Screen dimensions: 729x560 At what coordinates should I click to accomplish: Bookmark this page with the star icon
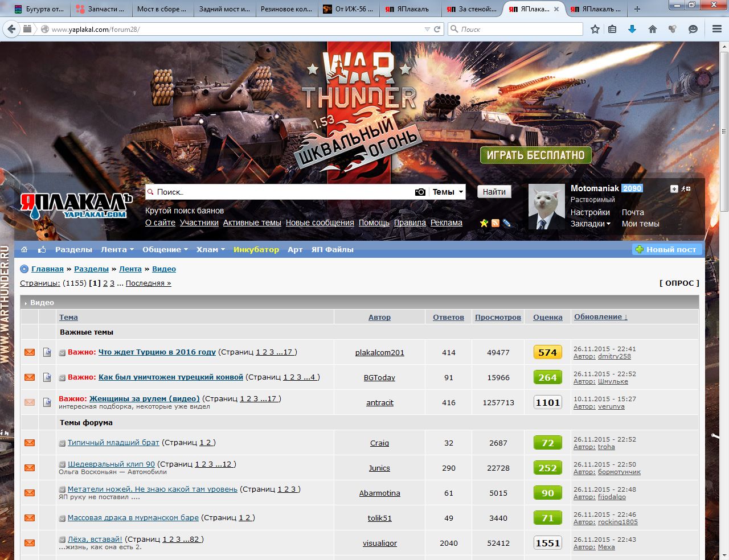(595, 29)
